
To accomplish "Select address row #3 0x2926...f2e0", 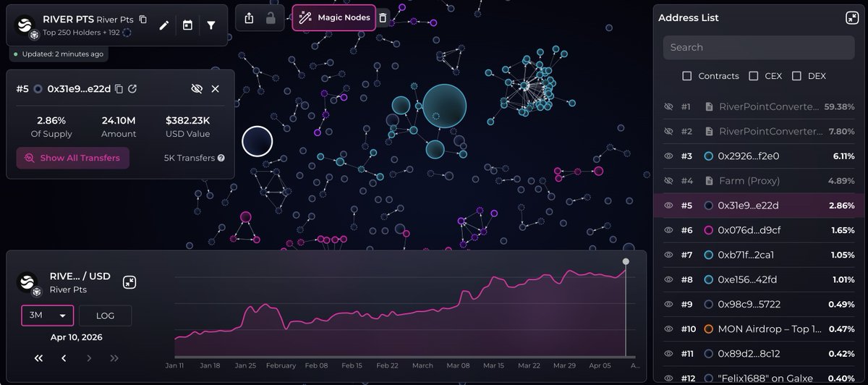I will 759,156.
